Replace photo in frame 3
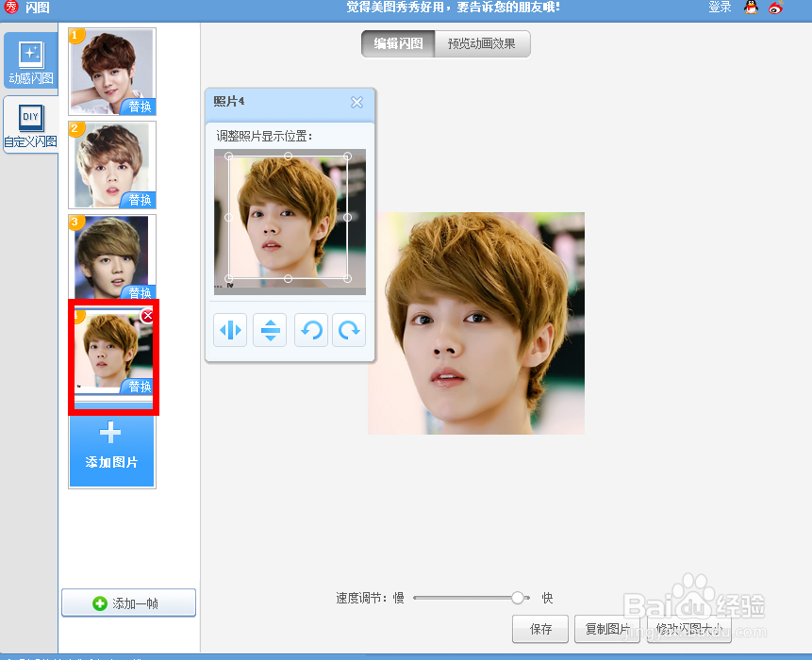 pos(139,292)
